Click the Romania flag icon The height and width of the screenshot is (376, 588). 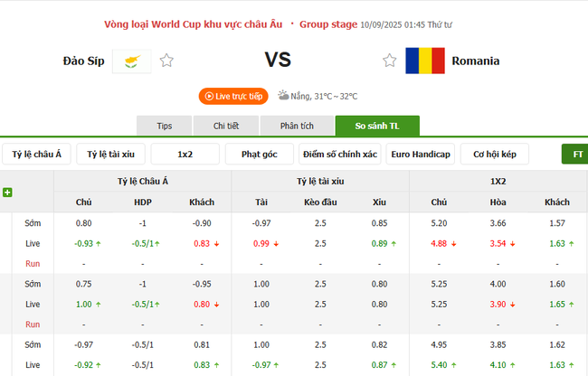[424, 61]
